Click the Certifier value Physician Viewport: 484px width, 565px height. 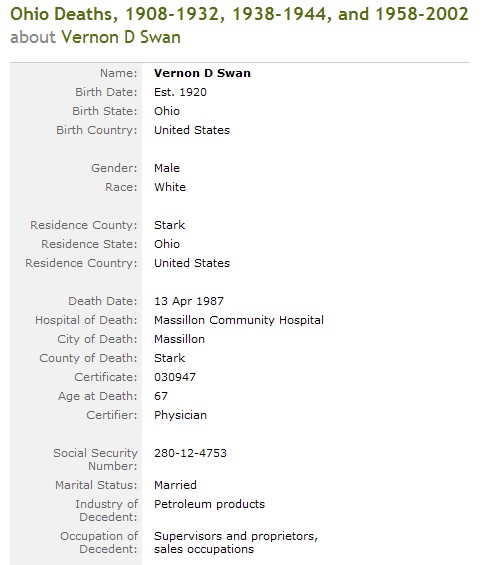point(180,415)
